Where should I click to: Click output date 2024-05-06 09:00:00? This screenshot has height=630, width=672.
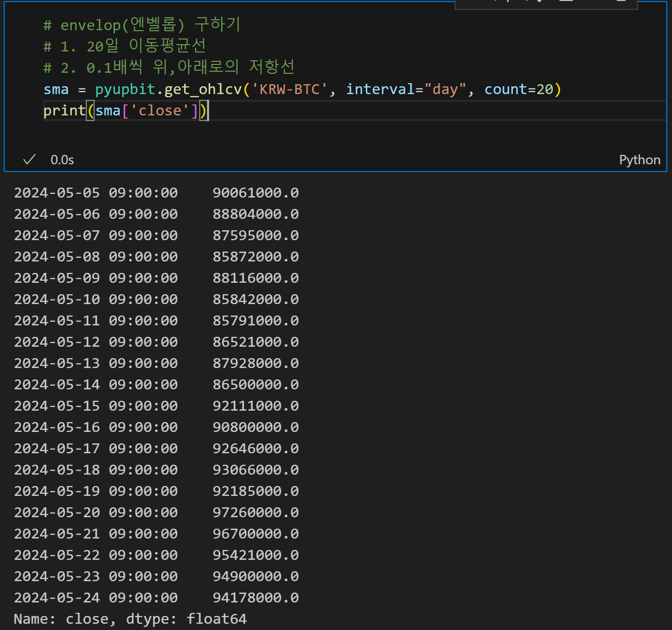[96, 214]
